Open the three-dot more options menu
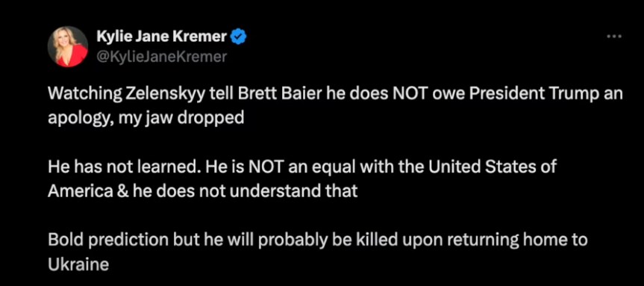Viewport: 644px width, 286px height. (x=615, y=37)
